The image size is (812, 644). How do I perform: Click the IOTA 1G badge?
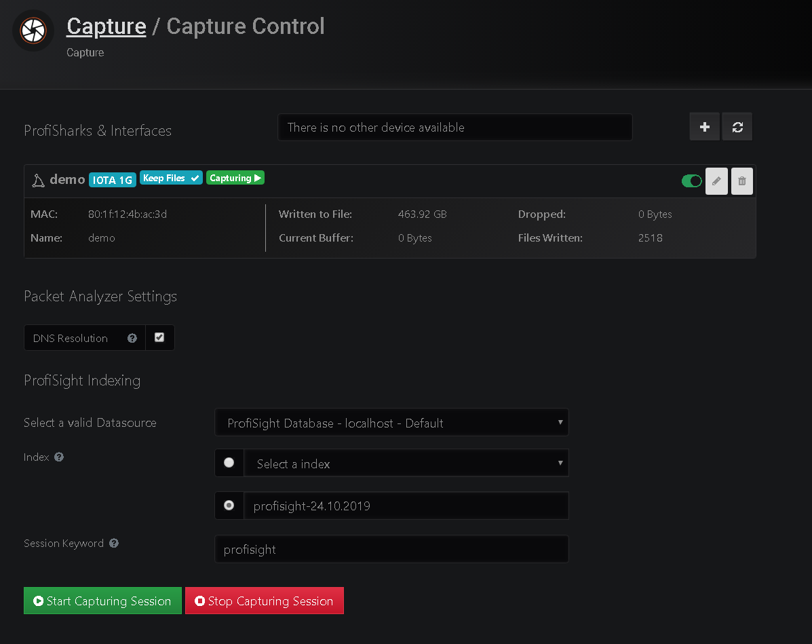pos(113,180)
